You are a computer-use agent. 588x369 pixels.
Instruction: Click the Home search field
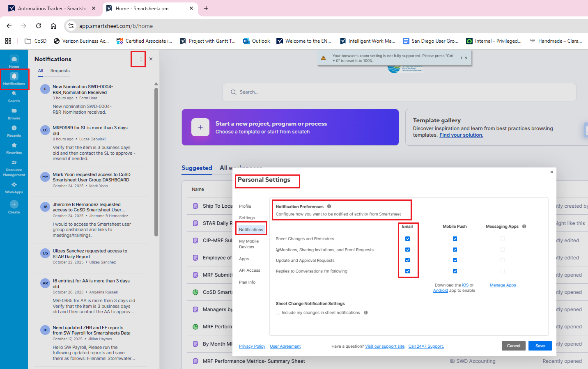pos(399,92)
